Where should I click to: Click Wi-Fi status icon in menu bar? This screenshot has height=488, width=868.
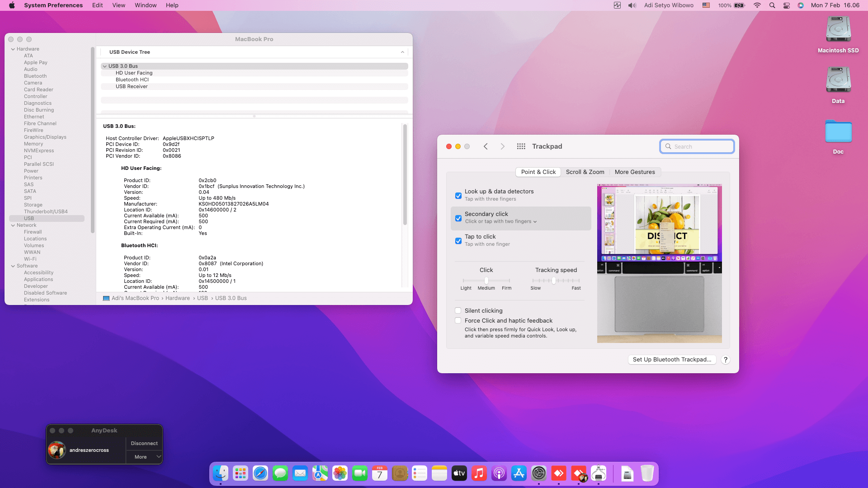[x=757, y=5]
